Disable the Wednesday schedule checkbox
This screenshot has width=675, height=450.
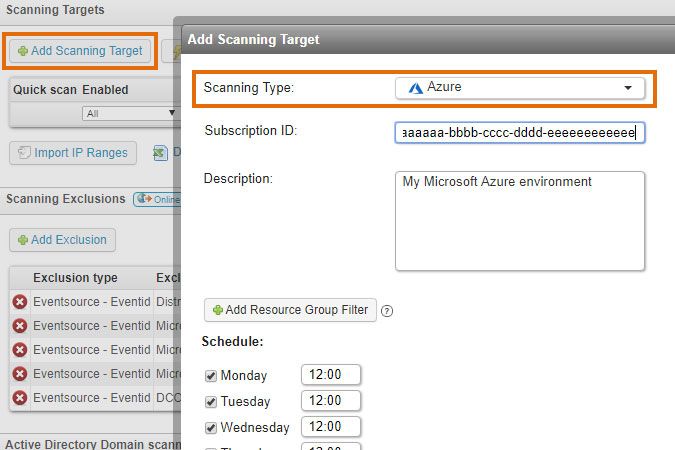click(211, 428)
